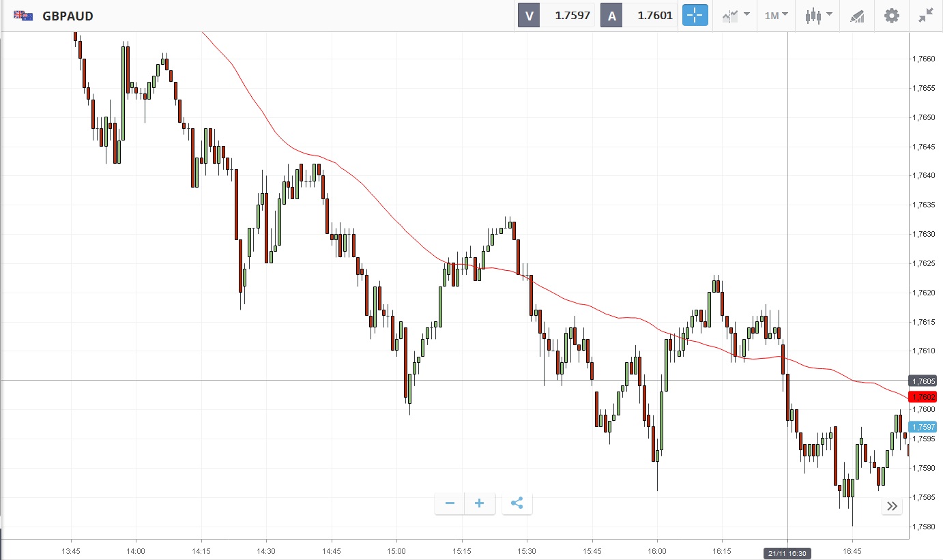
Task: Collapse the chart from fullscreen view
Action: [x=925, y=15]
